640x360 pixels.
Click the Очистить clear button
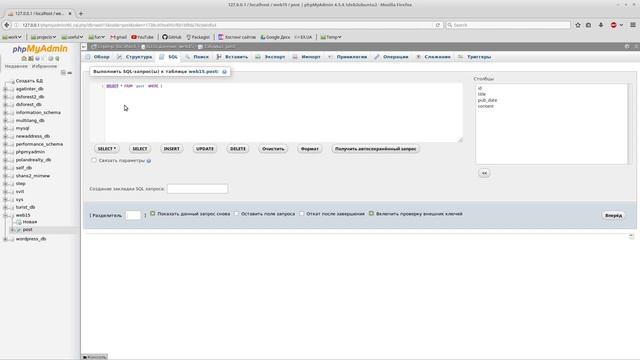pyautogui.click(x=273, y=149)
